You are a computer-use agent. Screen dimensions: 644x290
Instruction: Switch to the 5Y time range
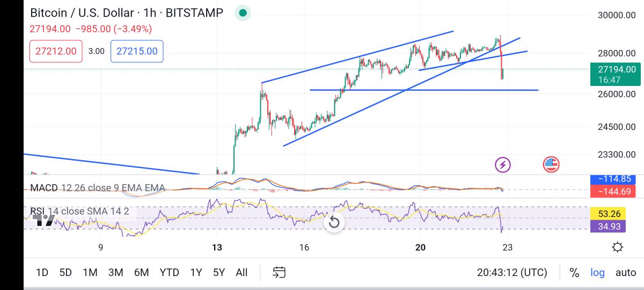[218, 273]
